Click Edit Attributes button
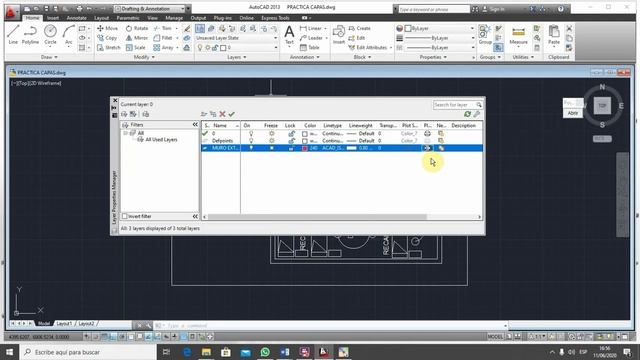 [x=368, y=48]
